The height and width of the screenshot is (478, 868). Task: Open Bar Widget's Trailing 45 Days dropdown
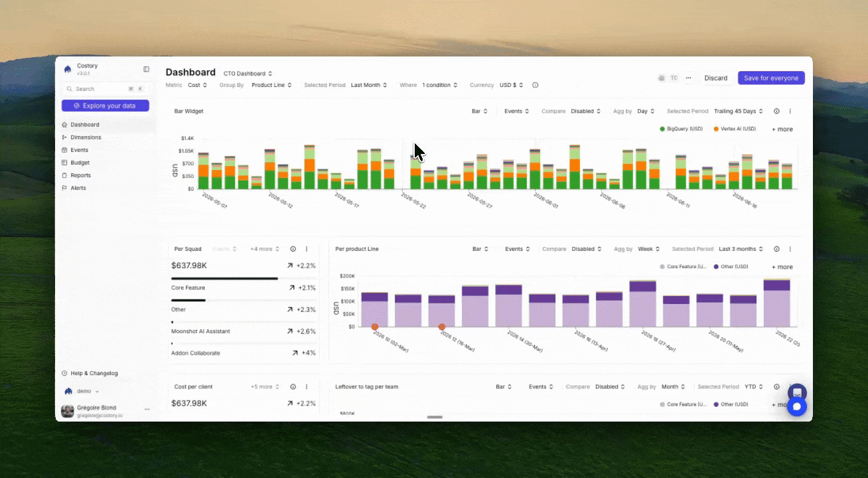pyautogui.click(x=739, y=112)
